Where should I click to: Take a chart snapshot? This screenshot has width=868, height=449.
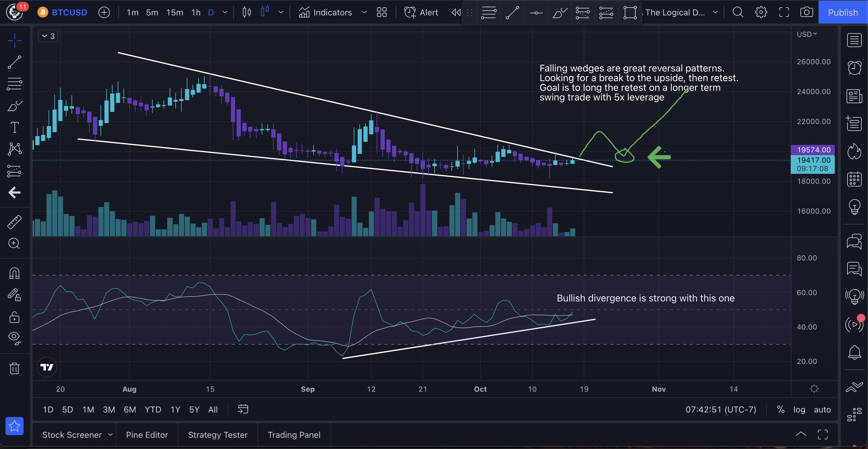click(x=806, y=12)
